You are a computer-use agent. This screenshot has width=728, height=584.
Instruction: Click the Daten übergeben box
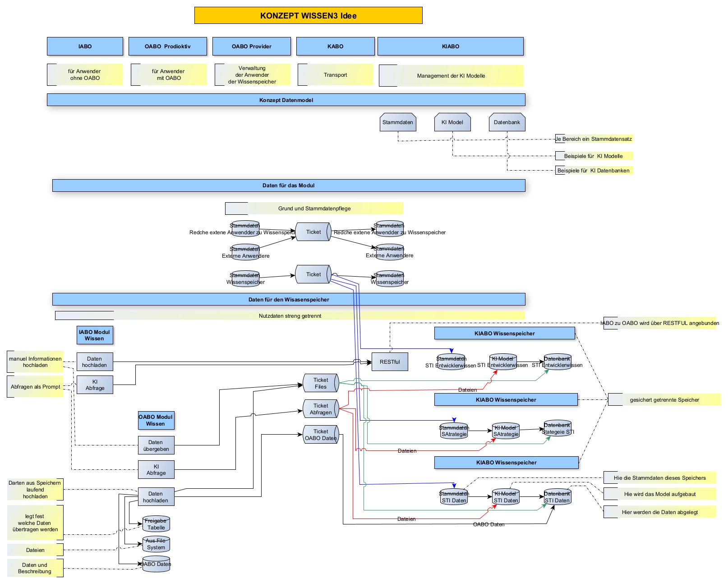click(x=156, y=445)
